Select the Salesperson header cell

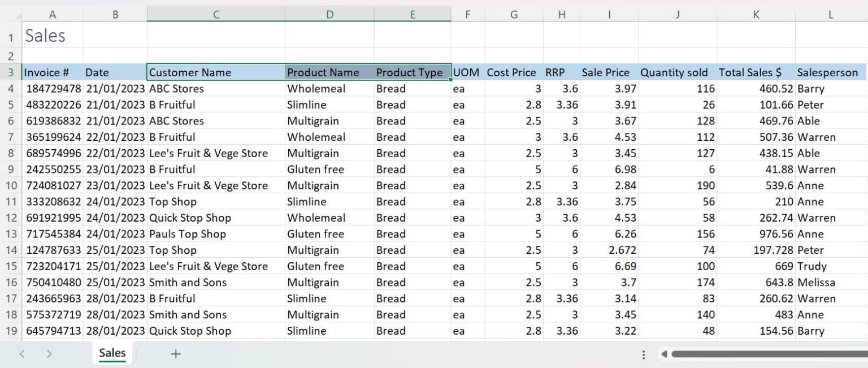pos(828,72)
